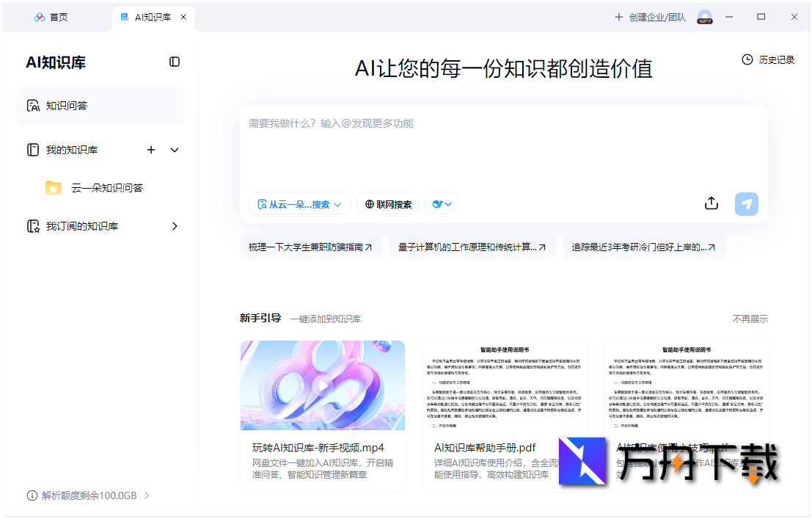
Task: Collapse the sidebar using the panel icon
Action: click(174, 62)
